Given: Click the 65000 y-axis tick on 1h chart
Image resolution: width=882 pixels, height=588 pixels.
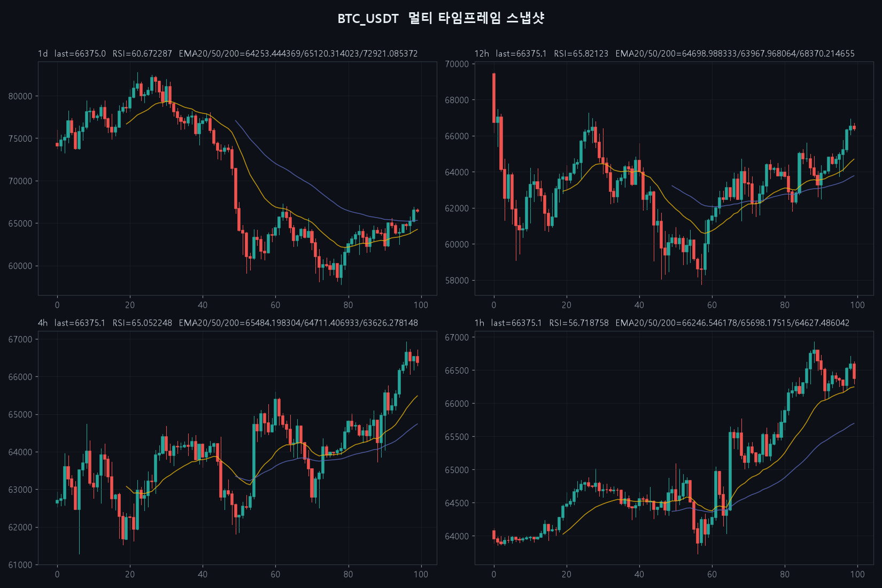Looking at the screenshot, I should (x=457, y=470).
